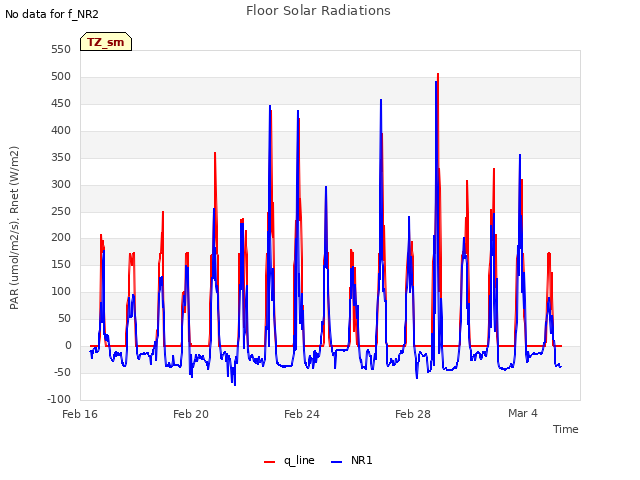The width and height of the screenshot is (640, 480).
Task: Click the 300 y-axis tick label
Action: coord(61,184)
